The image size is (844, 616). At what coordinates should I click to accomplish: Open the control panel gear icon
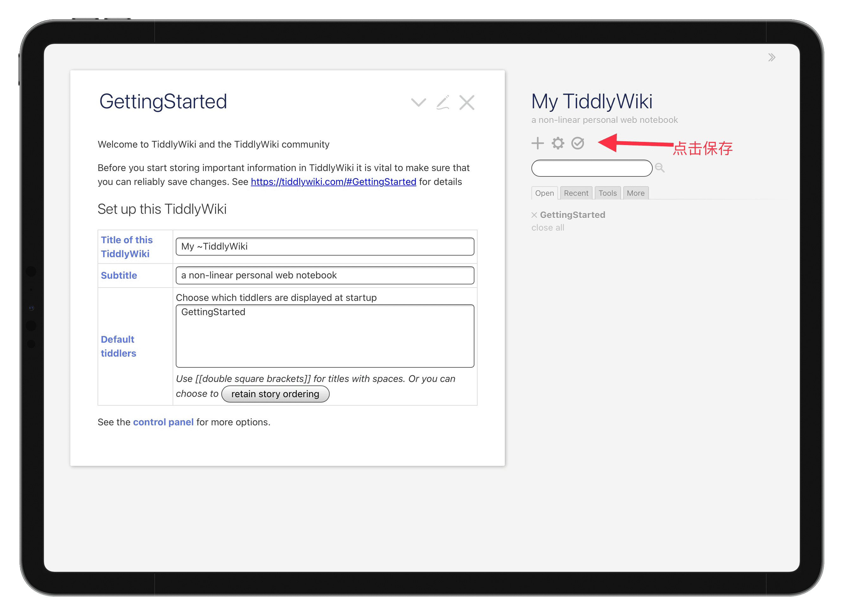tap(558, 143)
